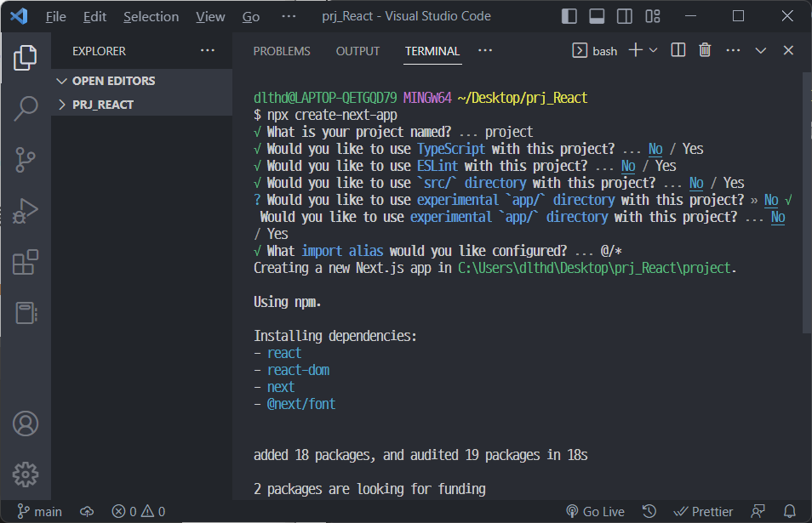The height and width of the screenshot is (523, 812).
Task: Open the Extensions view
Action: [x=26, y=262]
